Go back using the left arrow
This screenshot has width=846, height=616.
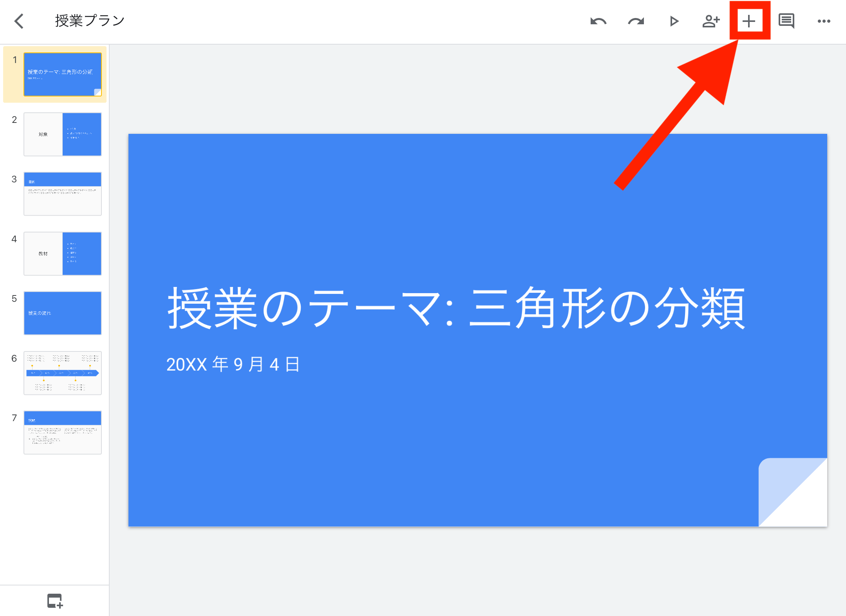[x=19, y=21]
